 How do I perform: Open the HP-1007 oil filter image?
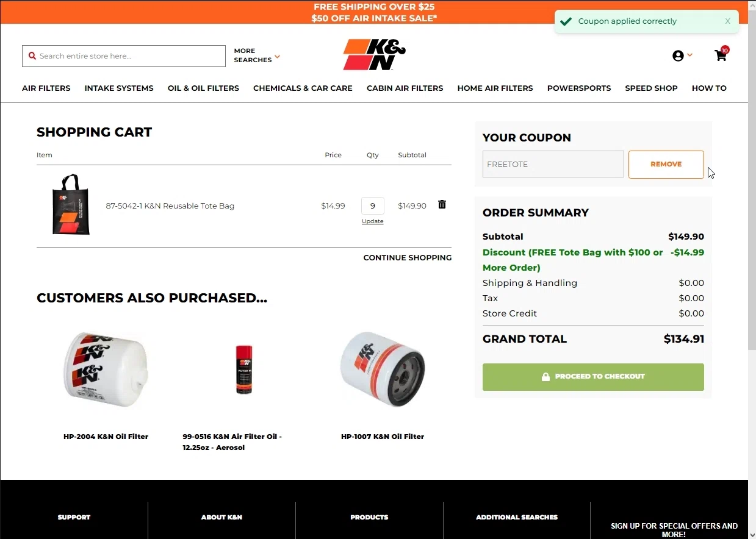tap(383, 369)
